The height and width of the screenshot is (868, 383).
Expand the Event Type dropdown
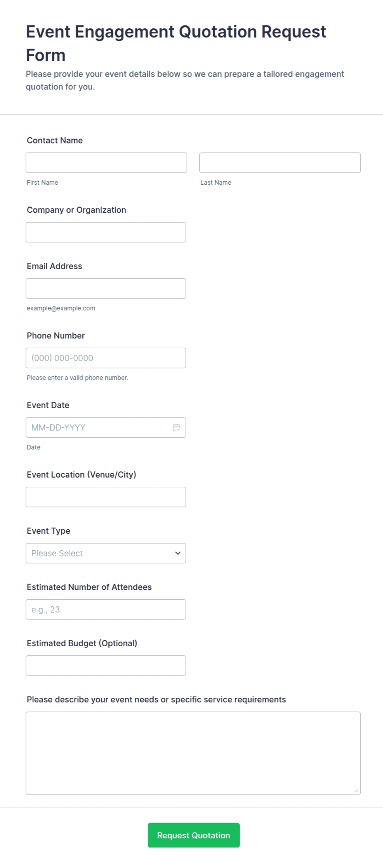coord(106,553)
